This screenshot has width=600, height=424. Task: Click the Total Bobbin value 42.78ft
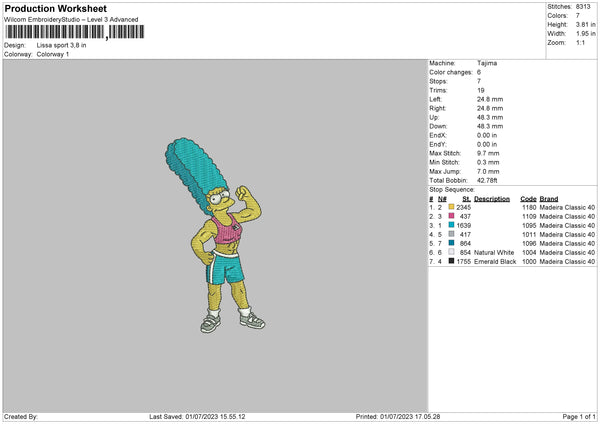pos(487,180)
